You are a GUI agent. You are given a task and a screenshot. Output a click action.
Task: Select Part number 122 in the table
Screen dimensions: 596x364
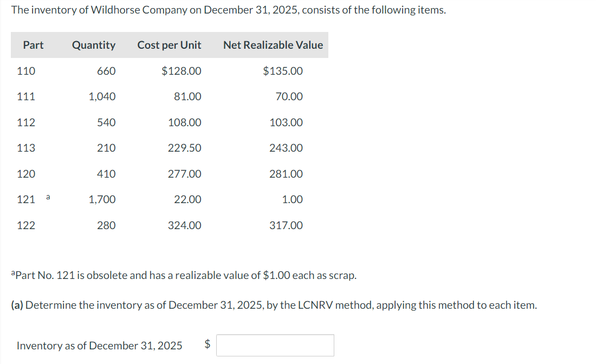[x=27, y=225]
